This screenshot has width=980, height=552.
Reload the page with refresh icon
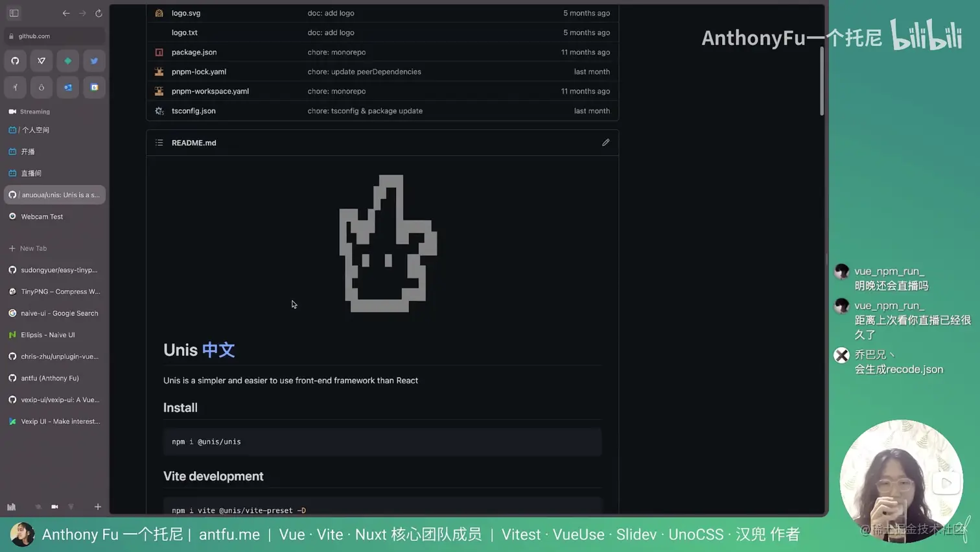click(x=99, y=13)
